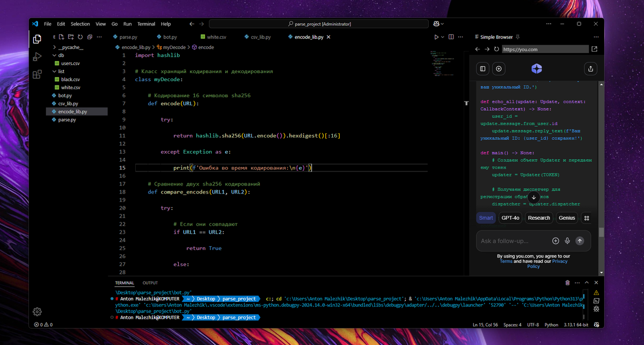Click the errors and warnings status indicator

click(44, 325)
